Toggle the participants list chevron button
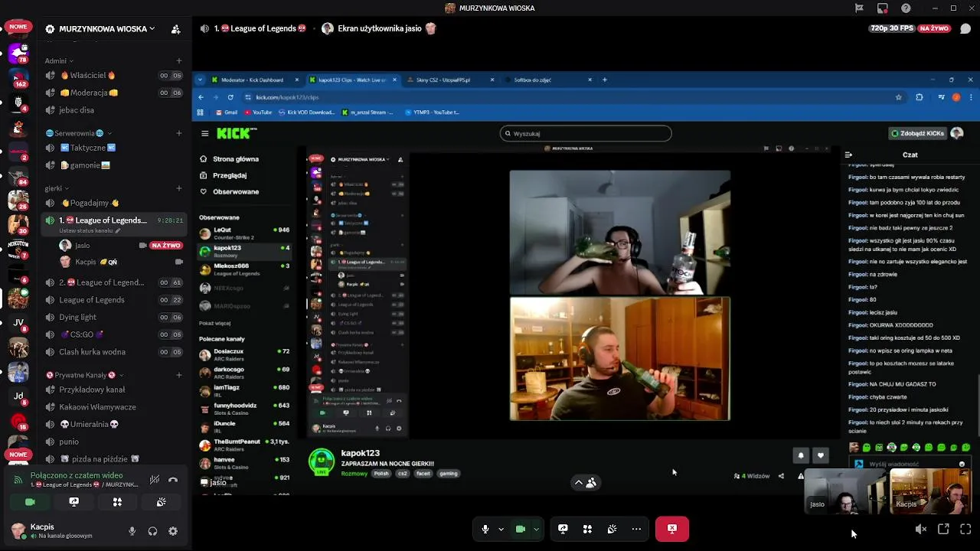The height and width of the screenshot is (551, 980). tap(586, 483)
